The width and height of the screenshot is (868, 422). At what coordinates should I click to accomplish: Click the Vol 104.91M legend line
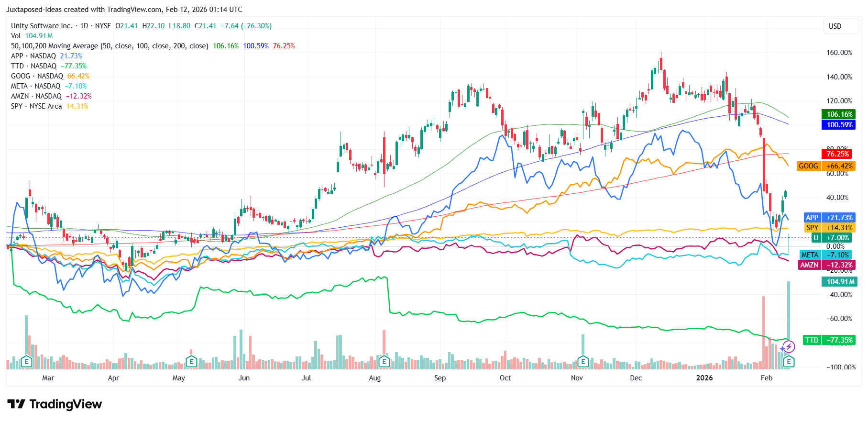(x=32, y=36)
